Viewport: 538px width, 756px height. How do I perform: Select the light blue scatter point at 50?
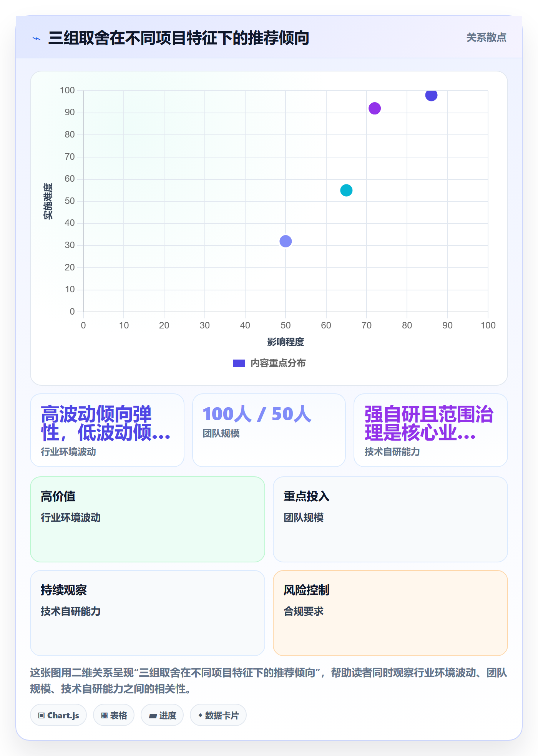[286, 241]
